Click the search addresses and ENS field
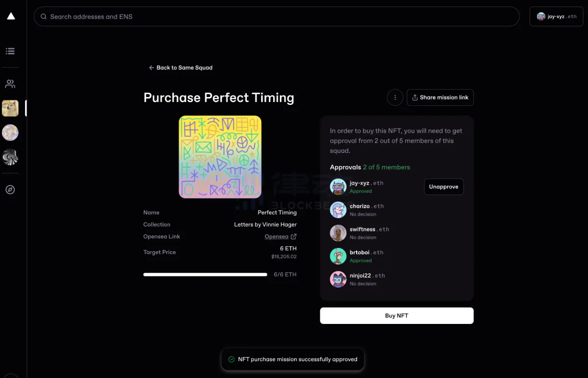The image size is (588, 378). click(x=276, y=17)
